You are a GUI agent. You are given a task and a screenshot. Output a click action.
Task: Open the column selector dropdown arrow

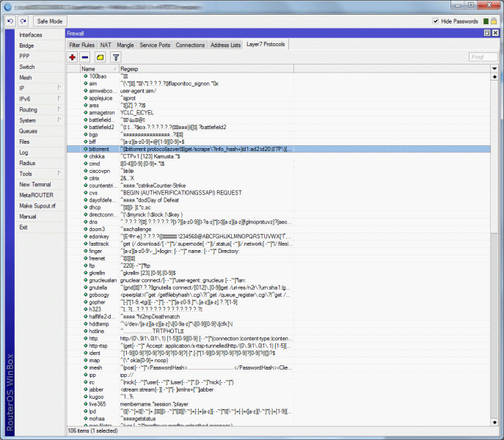pyautogui.click(x=494, y=68)
